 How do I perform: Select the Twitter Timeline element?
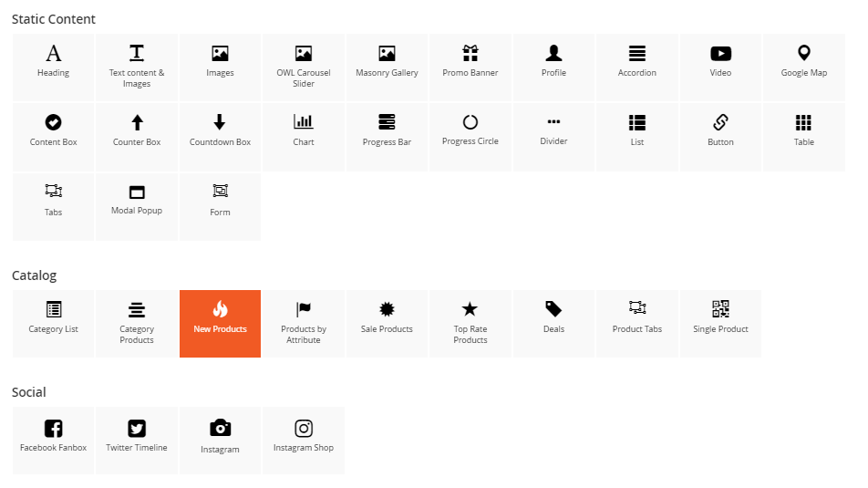(137, 441)
